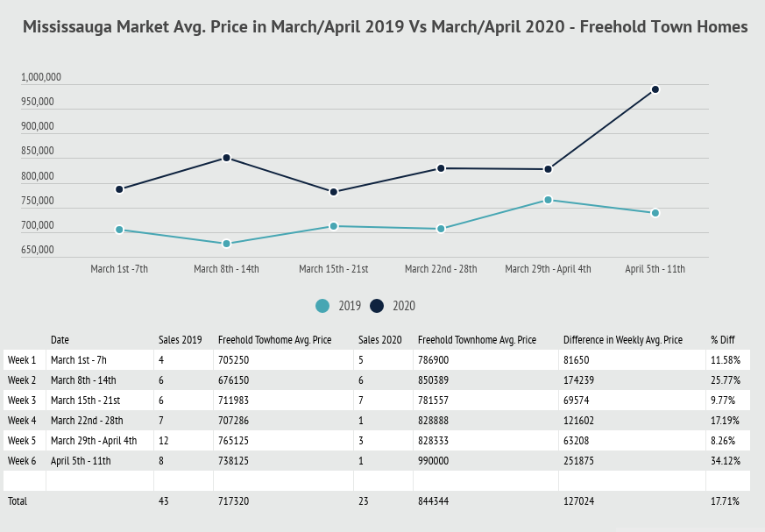Select the 2020 data point for March 22nd-28th
The image size is (765, 532).
[441, 168]
